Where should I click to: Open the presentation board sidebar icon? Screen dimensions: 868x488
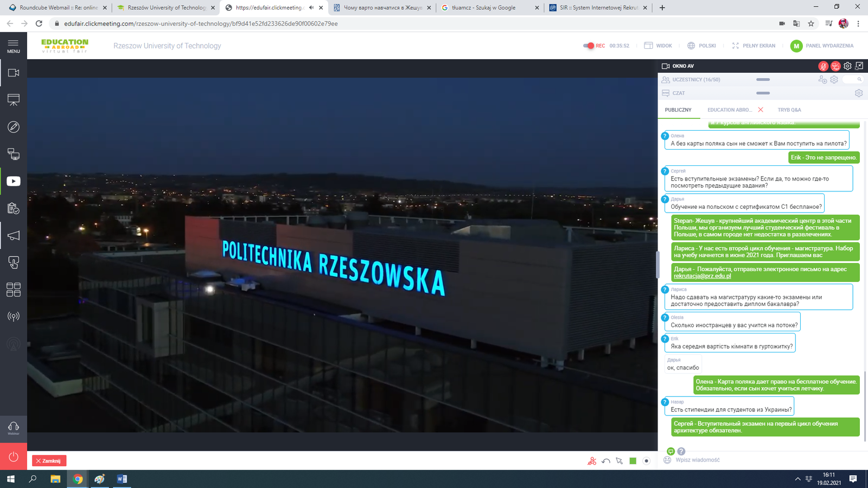pos(14,100)
